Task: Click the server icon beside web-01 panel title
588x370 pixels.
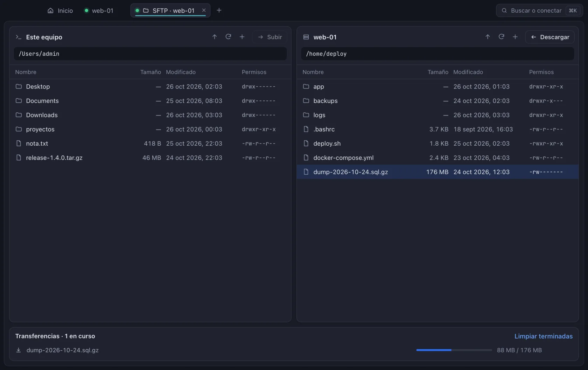Action: (x=306, y=37)
